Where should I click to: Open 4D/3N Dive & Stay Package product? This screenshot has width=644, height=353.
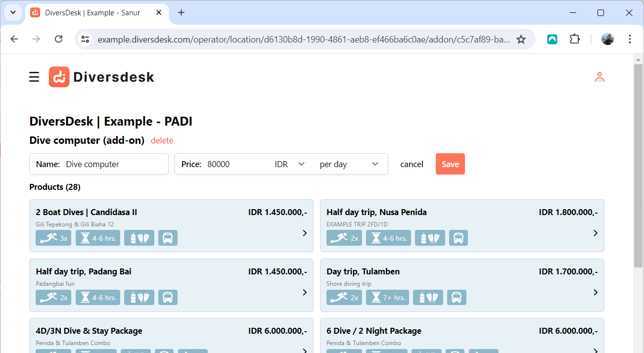point(171,336)
